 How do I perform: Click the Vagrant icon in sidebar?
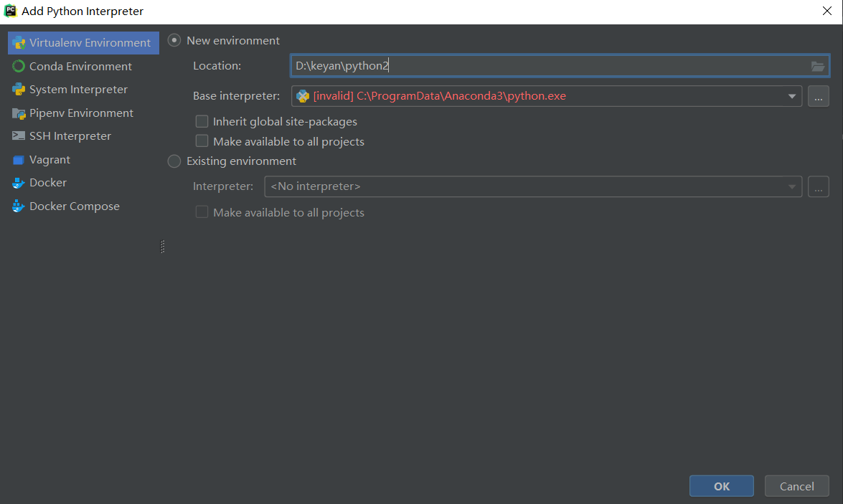click(19, 160)
